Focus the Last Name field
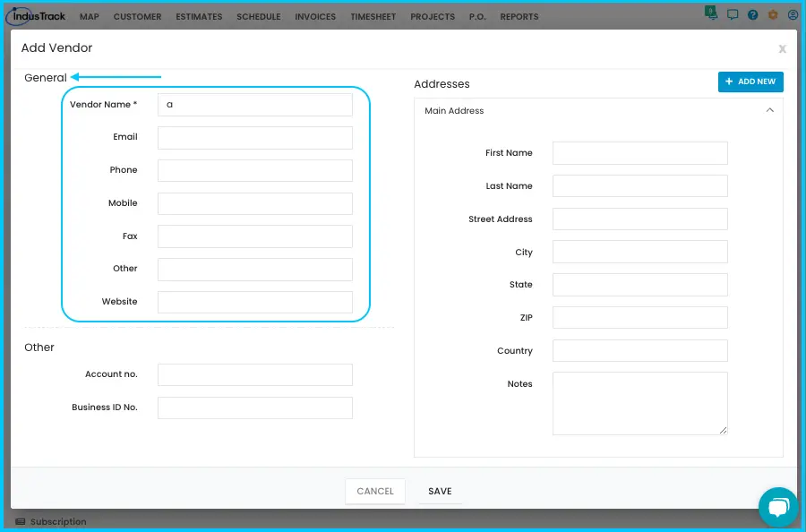 640,186
